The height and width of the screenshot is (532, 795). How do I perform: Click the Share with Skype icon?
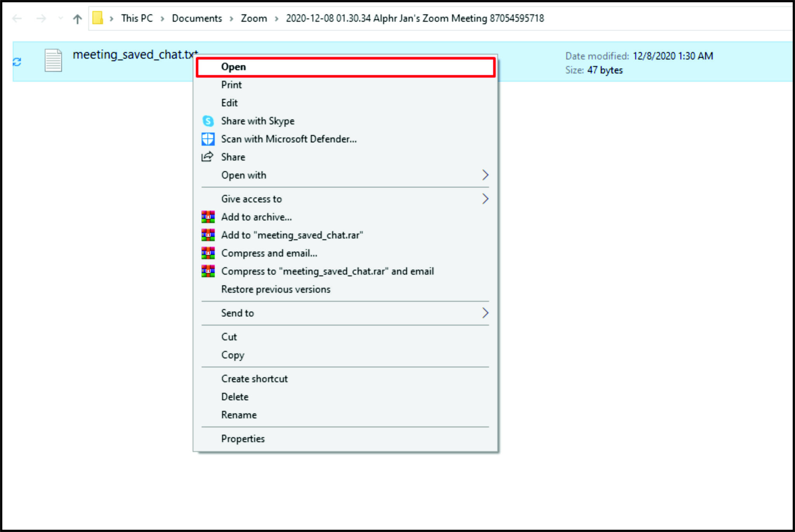click(208, 121)
